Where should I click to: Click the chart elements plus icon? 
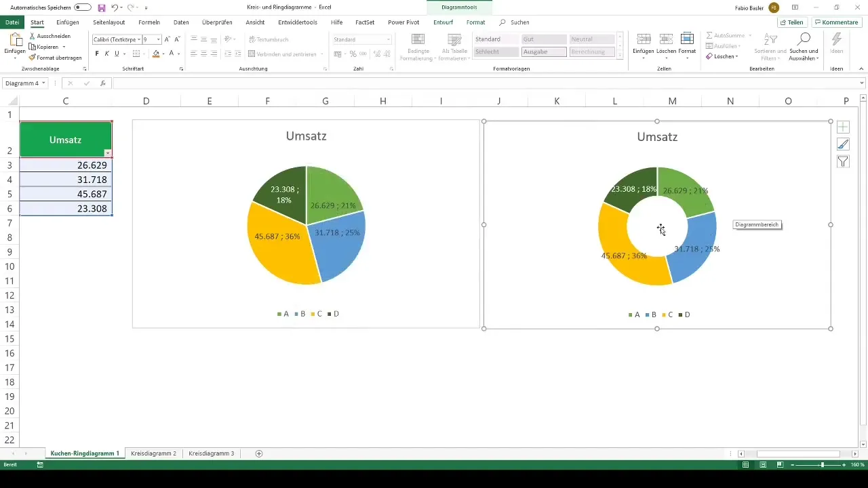[843, 127]
